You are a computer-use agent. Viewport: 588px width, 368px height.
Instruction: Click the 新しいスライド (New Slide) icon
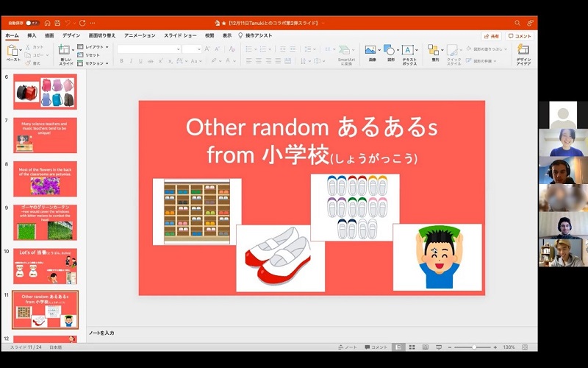pos(65,51)
